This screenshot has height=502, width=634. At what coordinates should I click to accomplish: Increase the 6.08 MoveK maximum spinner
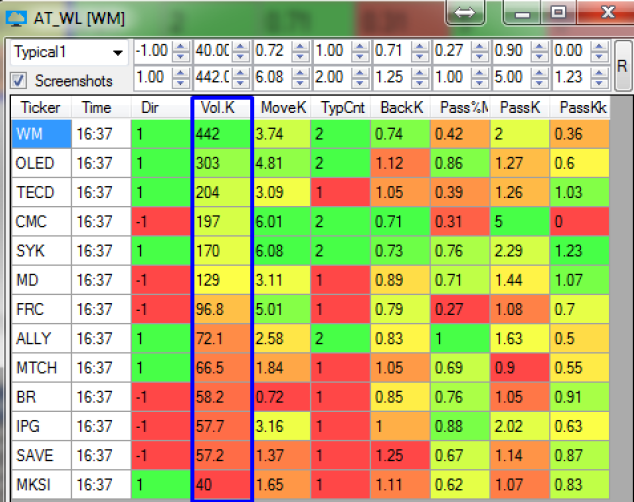[x=300, y=72]
